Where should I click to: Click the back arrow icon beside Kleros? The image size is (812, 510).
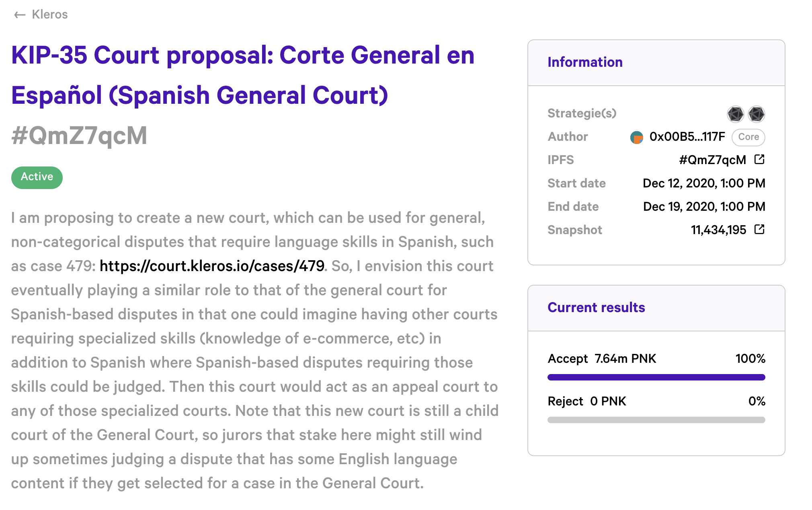pyautogui.click(x=19, y=15)
